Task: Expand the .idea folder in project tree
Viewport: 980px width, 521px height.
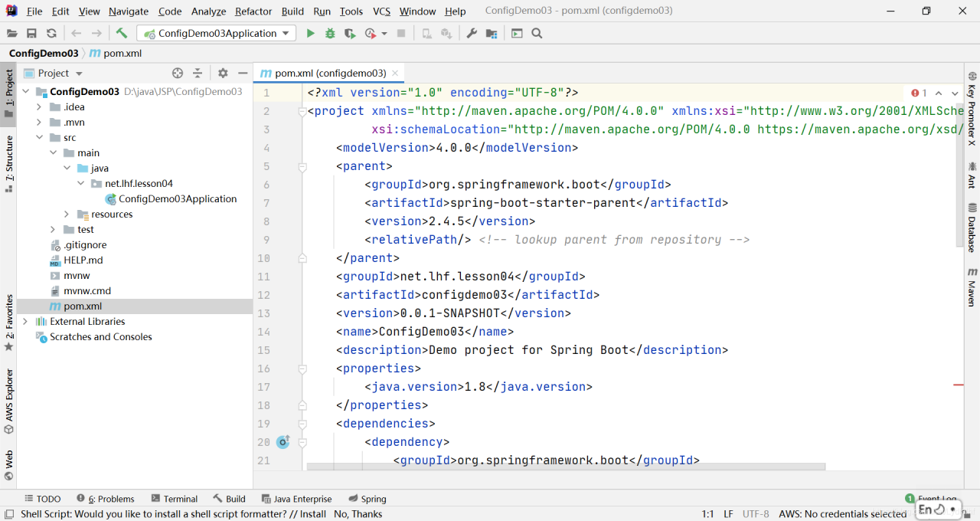Action: (39, 106)
